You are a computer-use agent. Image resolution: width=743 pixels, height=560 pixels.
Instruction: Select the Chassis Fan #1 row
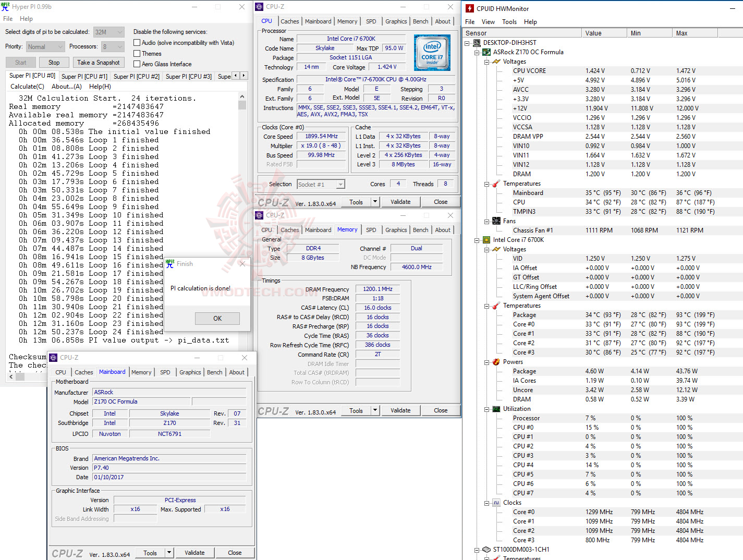click(x=602, y=230)
